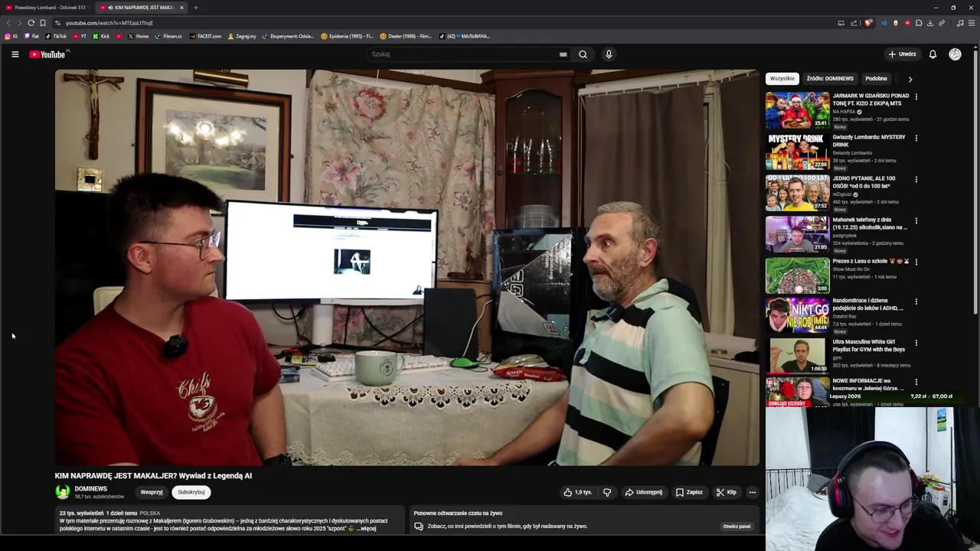Click the Wesprzyj support button
980x551 pixels.
152,492
